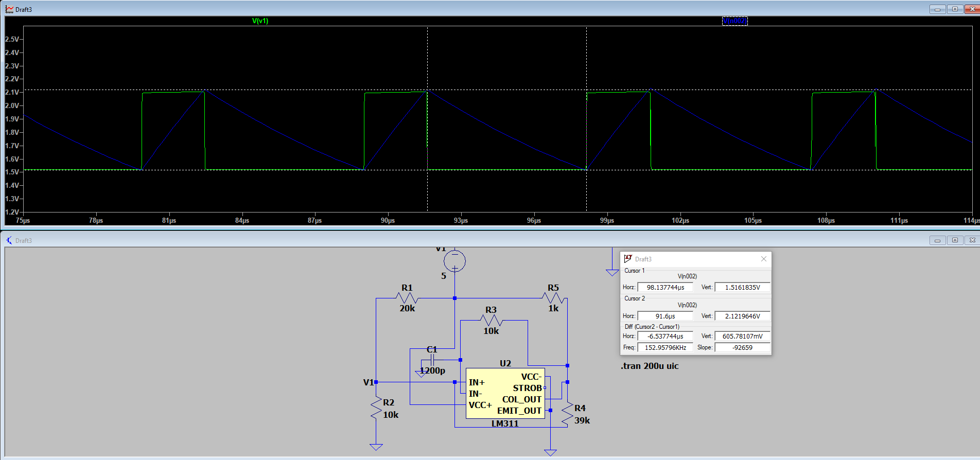Click the IN+ pin label on LM311
This screenshot has width=980, height=460.
tap(477, 382)
